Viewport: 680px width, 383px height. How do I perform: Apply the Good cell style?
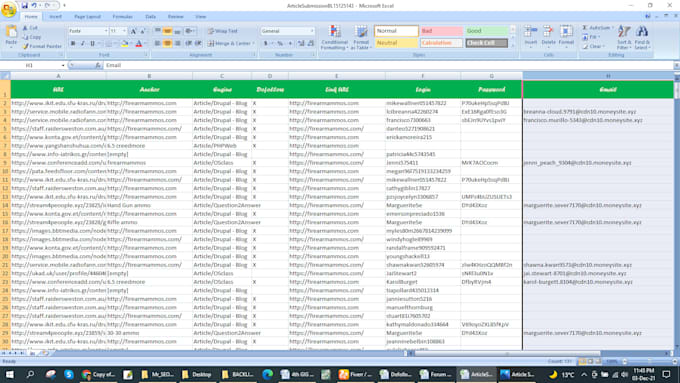[486, 31]
